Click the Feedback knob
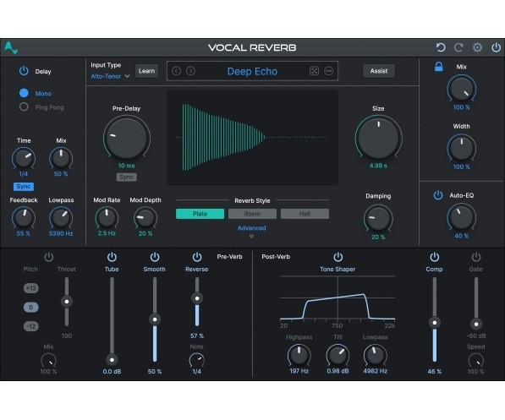Image resolution: width=505 pixels, height=420 pixels. tap(24, 218)
